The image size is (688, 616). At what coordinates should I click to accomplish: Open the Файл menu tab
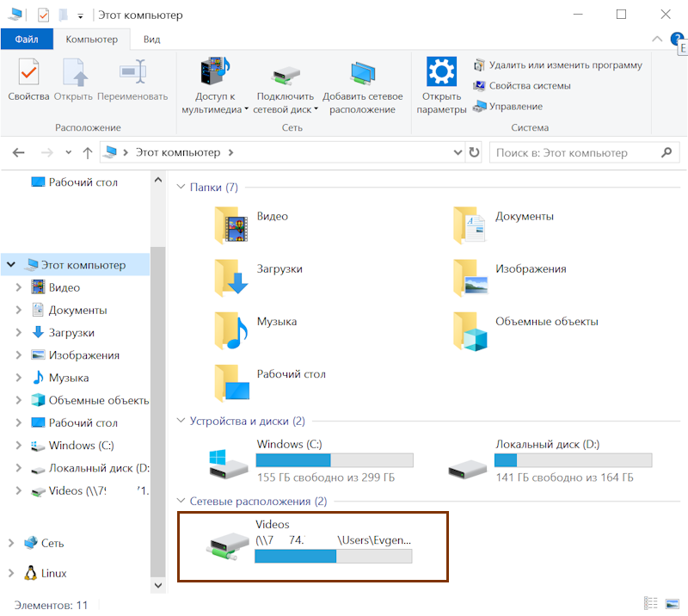pyautogui.click(x=27, y=40)
